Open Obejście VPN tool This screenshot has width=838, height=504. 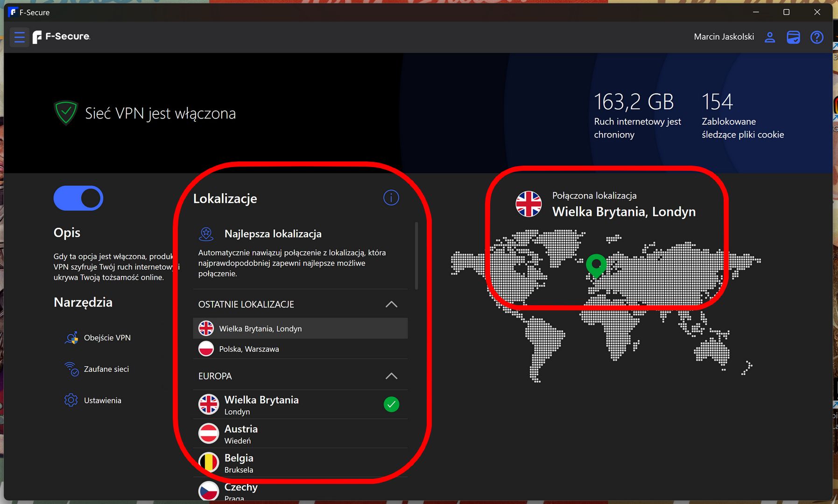coord(98,338)
